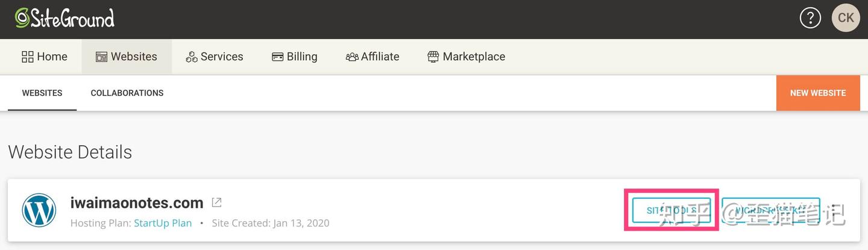Navigate to Billing
This screenshot has height=250, width=868.
[294, 57]
